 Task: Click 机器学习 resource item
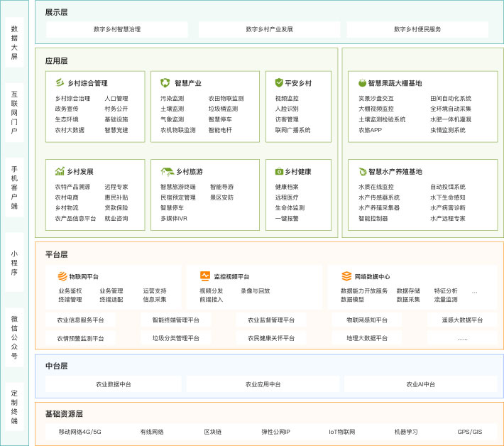click(406, 432)
